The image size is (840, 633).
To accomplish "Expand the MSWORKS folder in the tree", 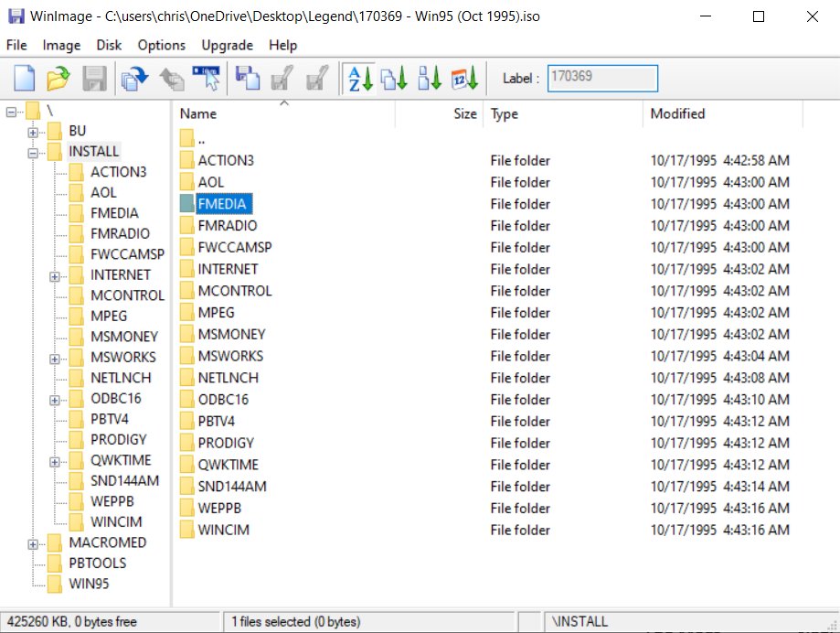I will point(55,359).
